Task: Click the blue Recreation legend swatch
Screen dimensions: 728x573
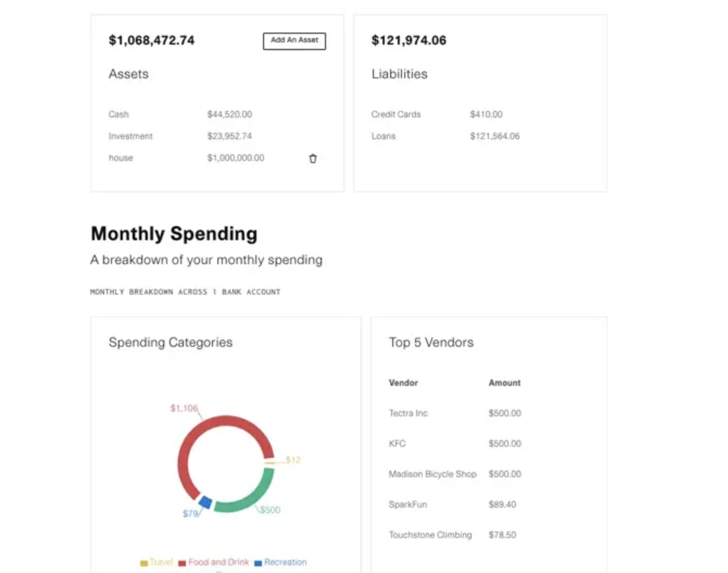Action: [x=258, y=563]
